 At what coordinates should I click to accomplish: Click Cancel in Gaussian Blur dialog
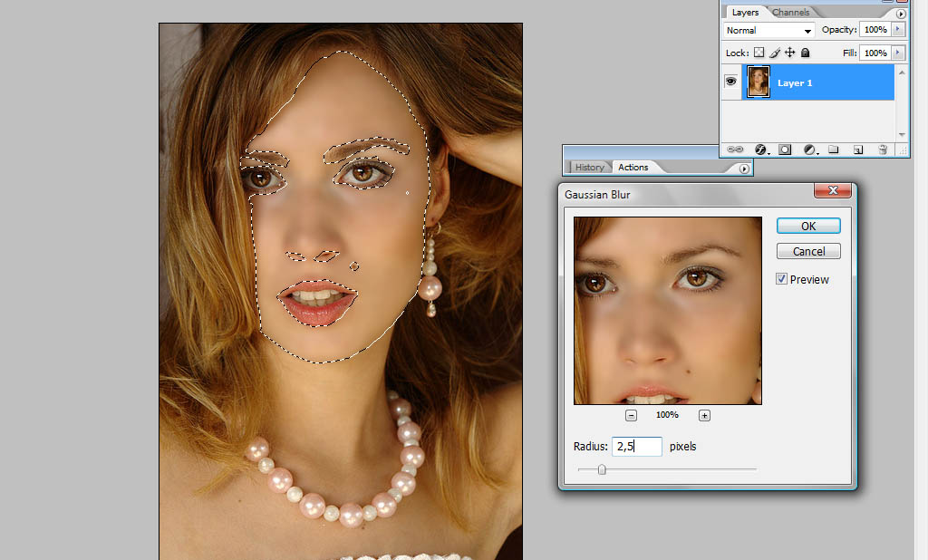click(807, 251)
